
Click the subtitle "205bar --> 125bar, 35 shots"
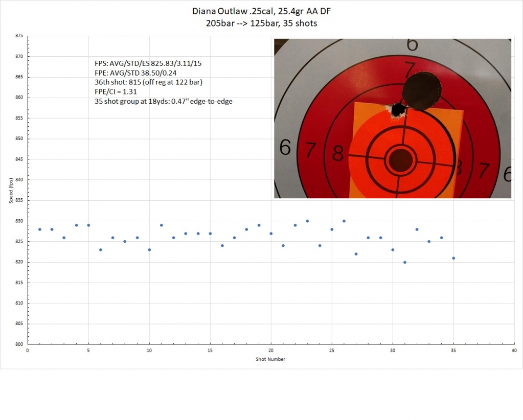pos(261,24)
